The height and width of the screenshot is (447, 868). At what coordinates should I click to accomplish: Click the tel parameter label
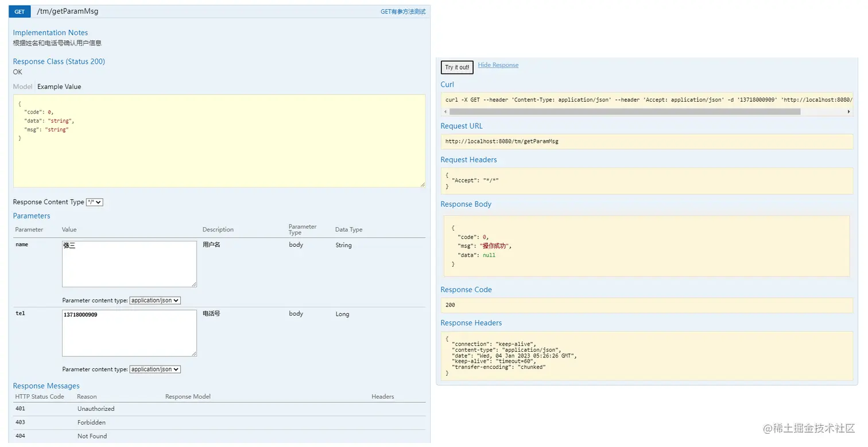pos(20,313)
